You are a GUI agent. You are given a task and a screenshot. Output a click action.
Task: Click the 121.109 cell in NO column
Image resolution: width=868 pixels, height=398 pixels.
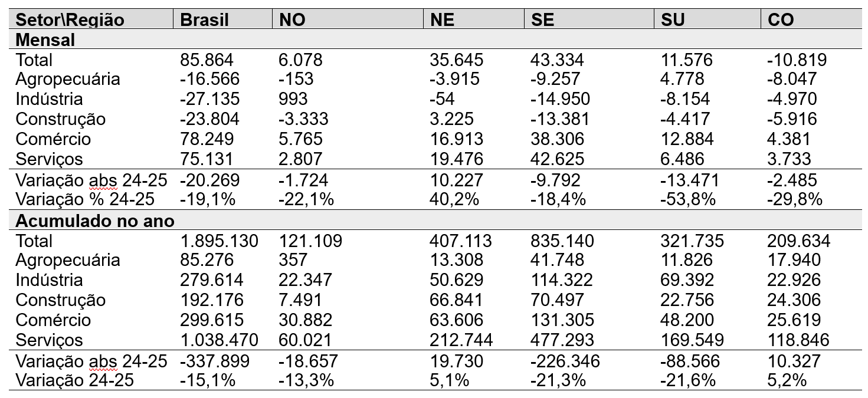click(x=310, y=241)
